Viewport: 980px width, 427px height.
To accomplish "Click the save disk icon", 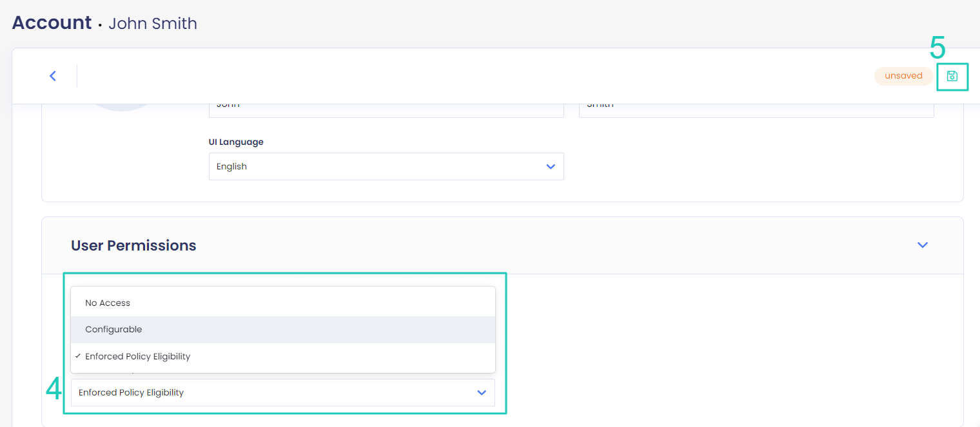I will (952, 76).
